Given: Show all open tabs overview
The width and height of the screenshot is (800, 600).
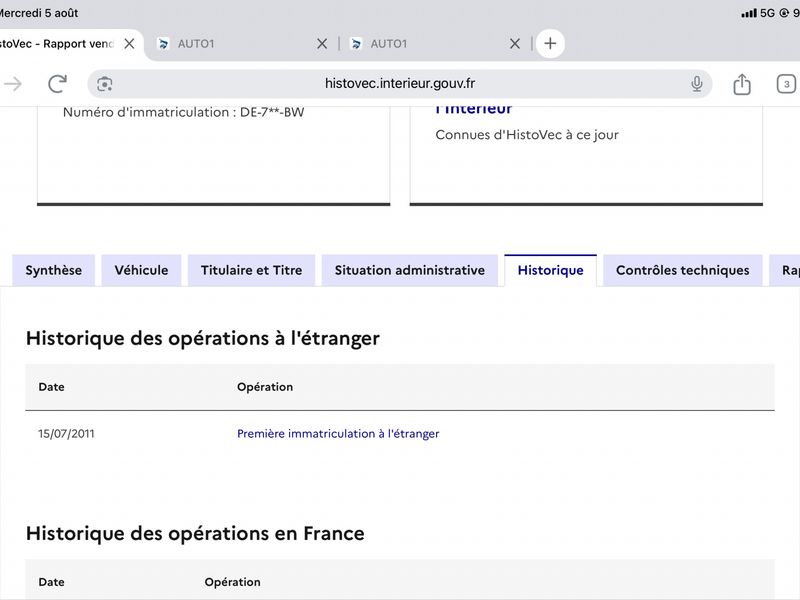Looking at the screenshot, I should [x=786, y=84].
